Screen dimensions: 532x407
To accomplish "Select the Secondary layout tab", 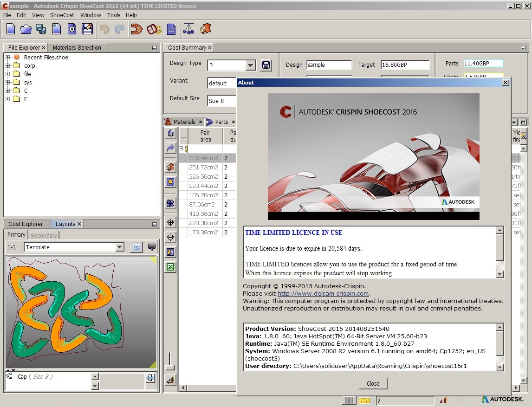I will click(x=44, y=235).
